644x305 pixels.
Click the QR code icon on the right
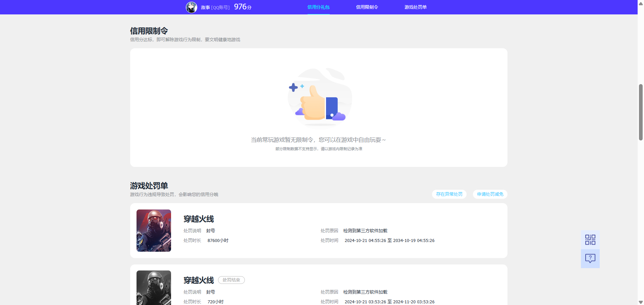pos(590,239)
